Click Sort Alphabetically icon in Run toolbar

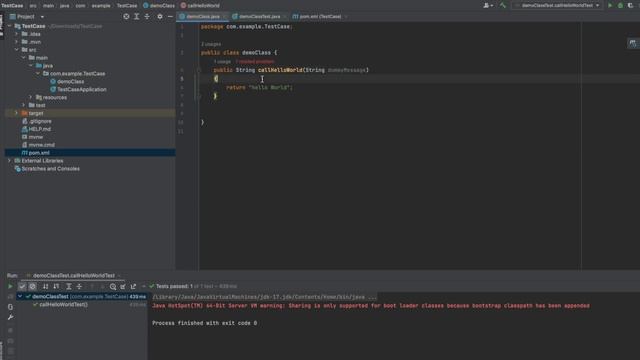click(45, 287)
